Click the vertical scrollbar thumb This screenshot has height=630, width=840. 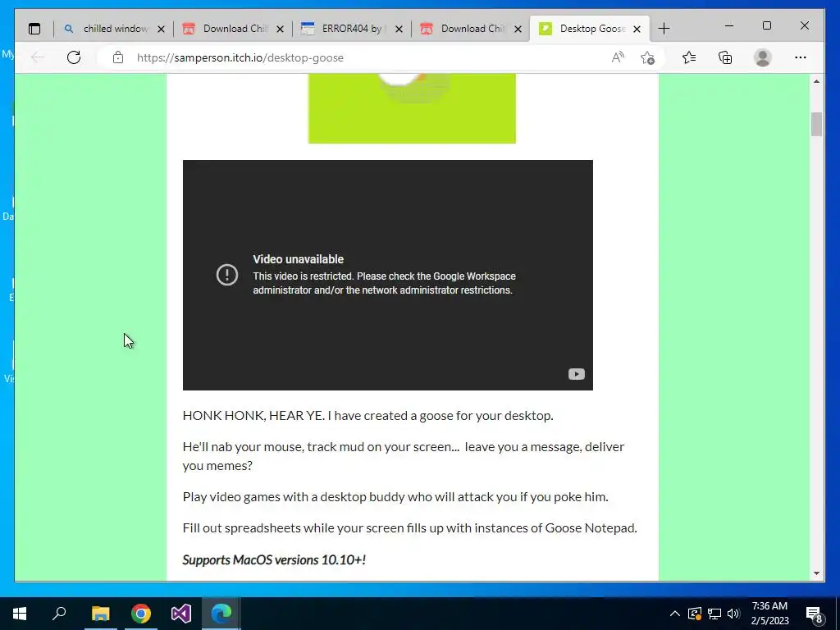tap(816, 125)
